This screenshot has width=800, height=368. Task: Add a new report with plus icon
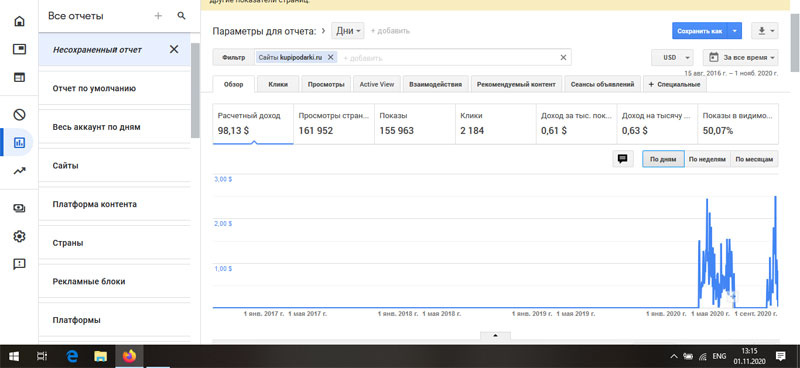click(158, 16)
